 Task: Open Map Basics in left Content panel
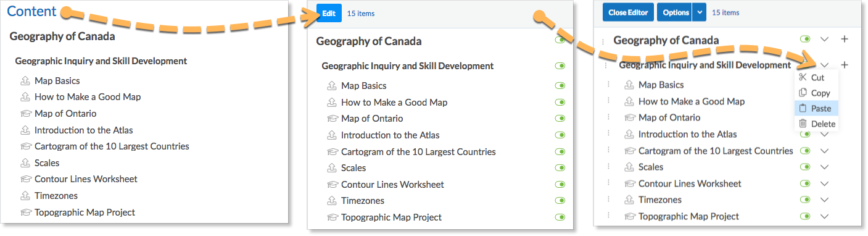tap(57, 81)
